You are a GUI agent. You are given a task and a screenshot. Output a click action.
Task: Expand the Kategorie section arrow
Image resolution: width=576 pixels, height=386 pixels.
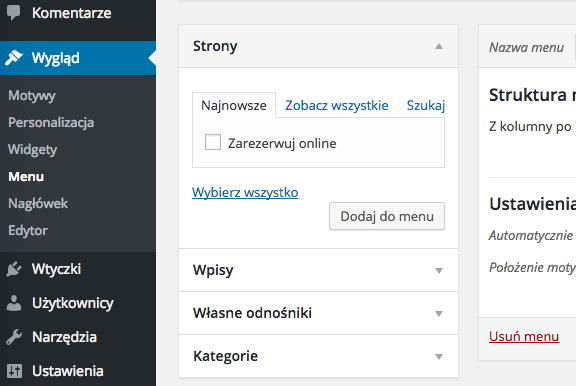pyautogui.click(x=439, y=357)
